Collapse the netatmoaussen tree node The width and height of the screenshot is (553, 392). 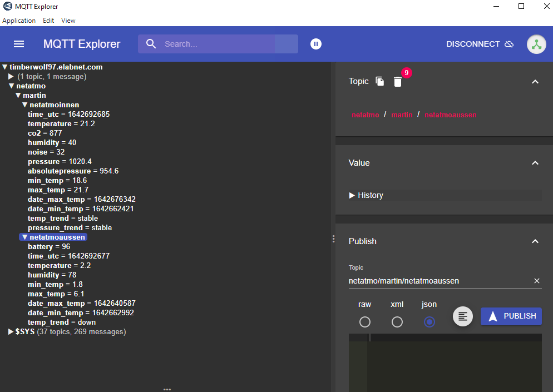point(24,237)
